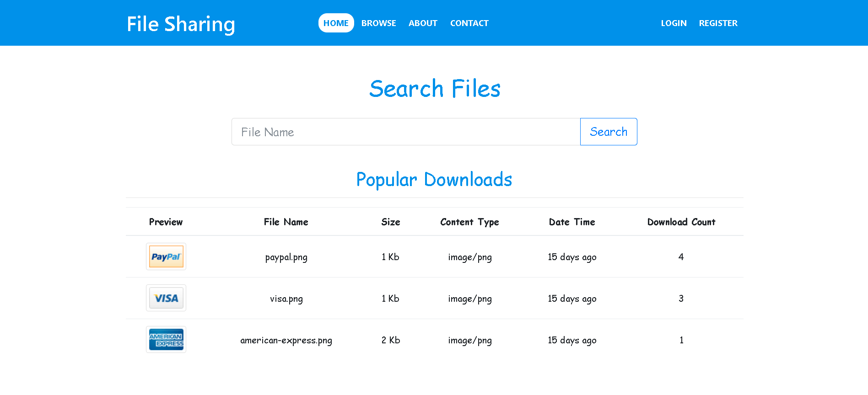This screenshot has width=868, height=395.
Task: Open the PayPal preview thumbnail
Action: tap(166, 256)
